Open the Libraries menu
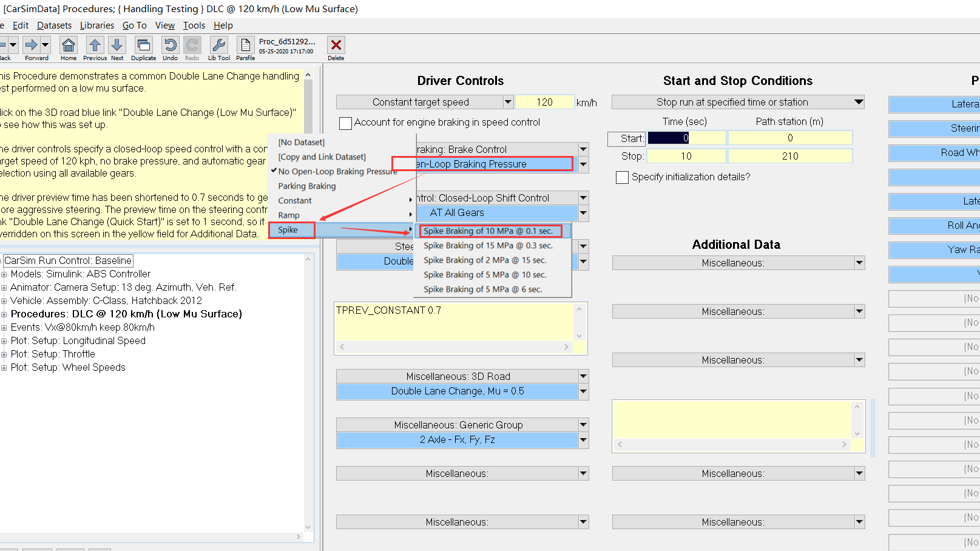The width and height of the screenshot is (980, 551). point(97,25)
